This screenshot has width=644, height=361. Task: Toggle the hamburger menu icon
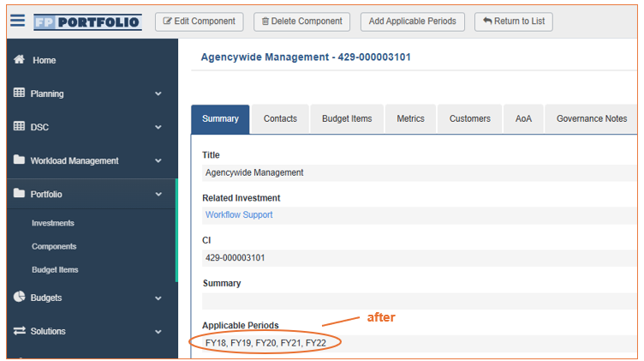(18, 20)
